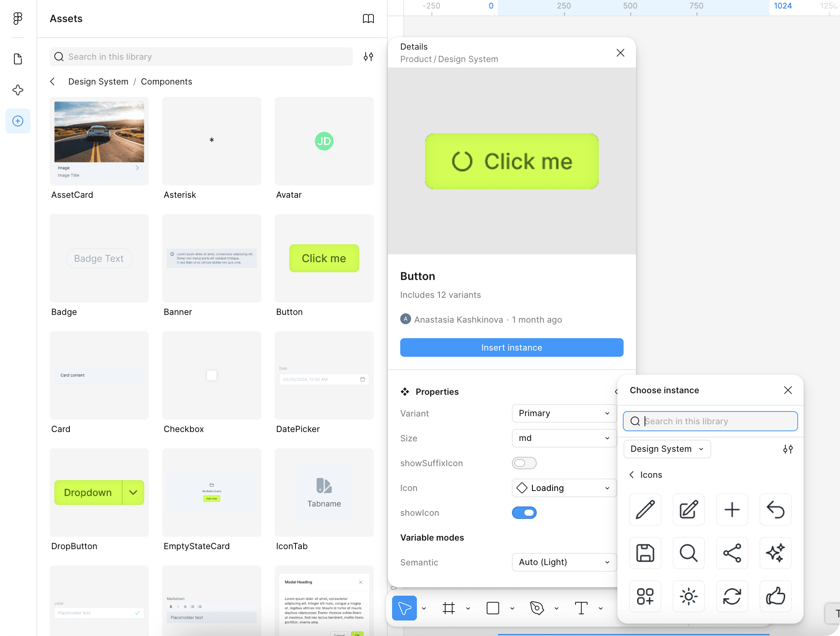Select the Asterisk component thumbnail
The height and width of the screenshot is (636, 840).
(212, 141)
